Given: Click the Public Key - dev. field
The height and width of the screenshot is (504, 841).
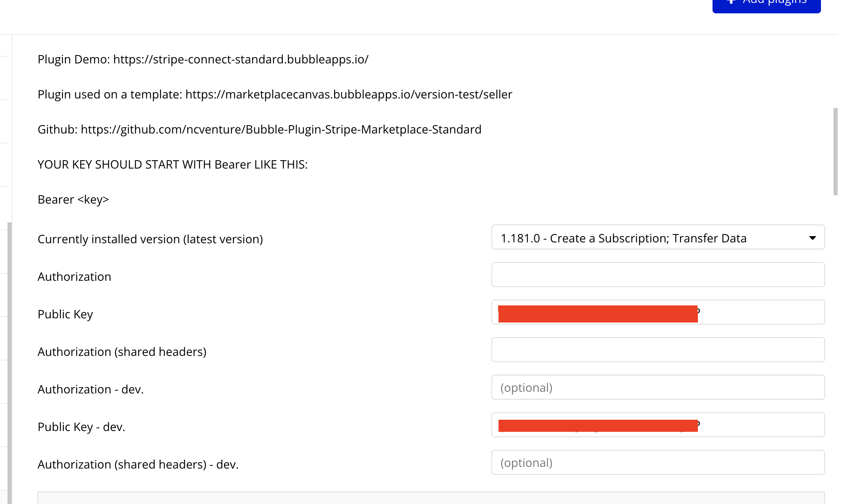Looking at the screenshot, I should 658,425.
